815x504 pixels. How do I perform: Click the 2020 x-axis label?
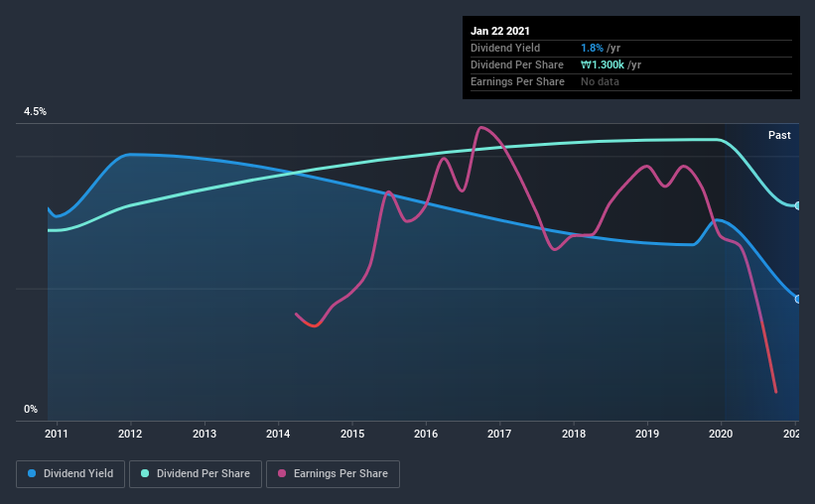721,434
